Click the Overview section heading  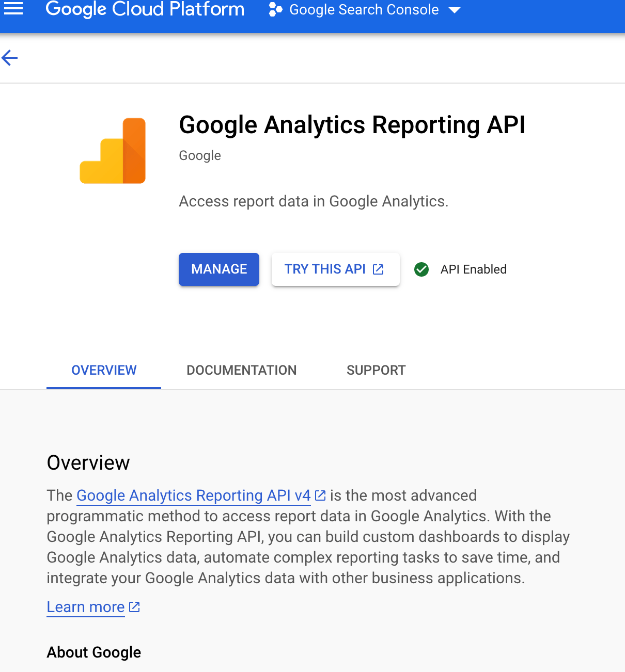[88, 463]
